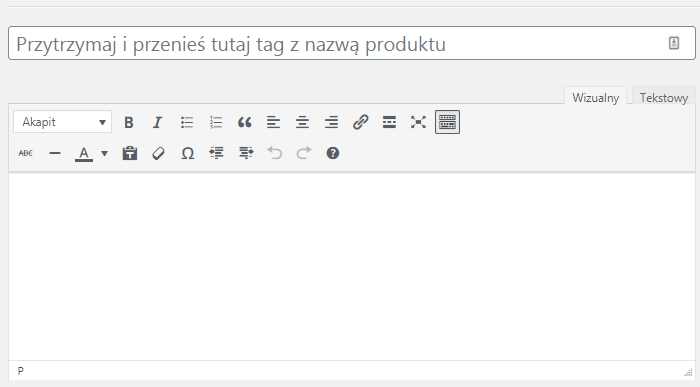Viewport: 700px width, 387px height.
Task: Toggle strikethrough text formatting
Action: pos(25,154)
